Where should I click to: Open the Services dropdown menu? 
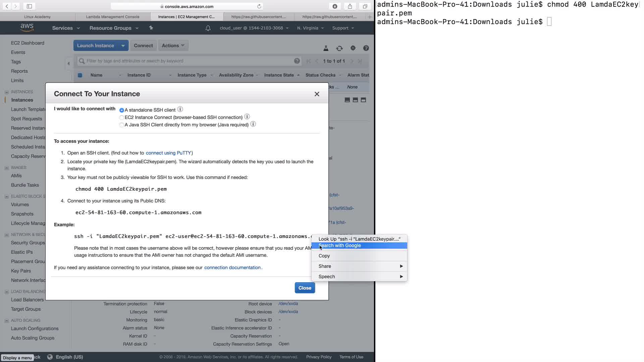(66, 28)
